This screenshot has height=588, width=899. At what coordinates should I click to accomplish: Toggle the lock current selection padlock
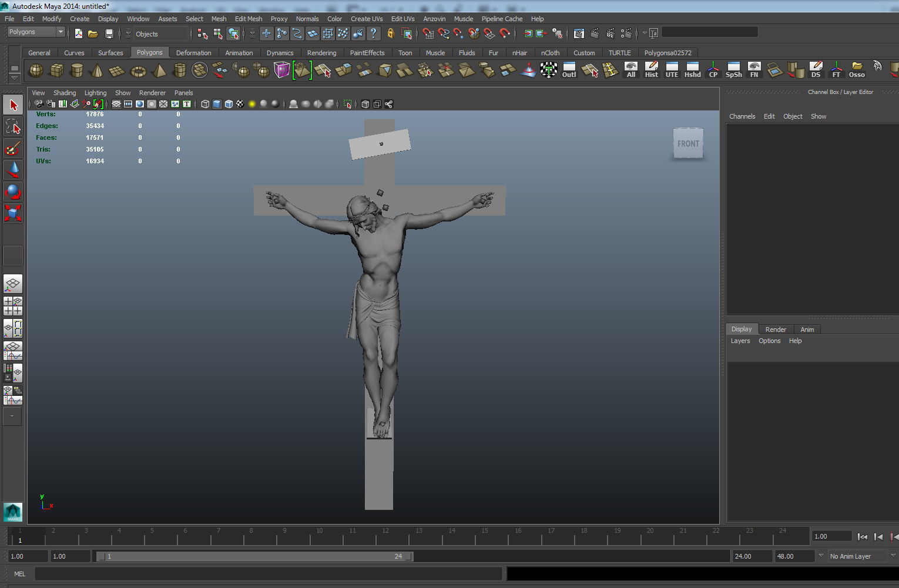click(x=390, y=33)
